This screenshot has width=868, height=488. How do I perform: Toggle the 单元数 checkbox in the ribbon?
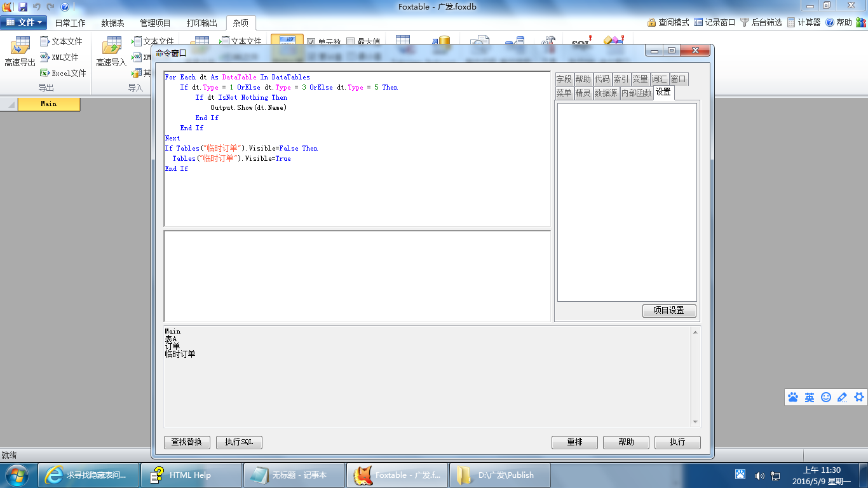tap(311, 42)
